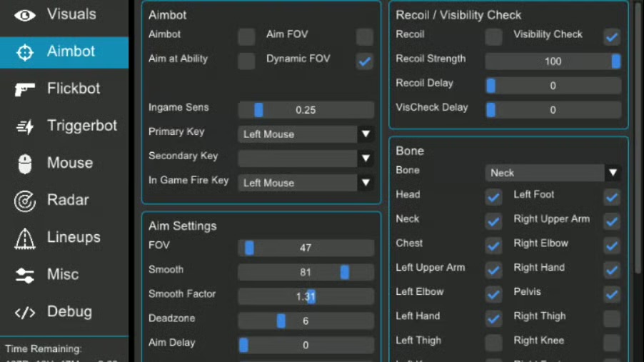The height and width of the screenshot is (362, 644).
Task: Toggle the Right Upper Arm checkbox
Action: 612,221
